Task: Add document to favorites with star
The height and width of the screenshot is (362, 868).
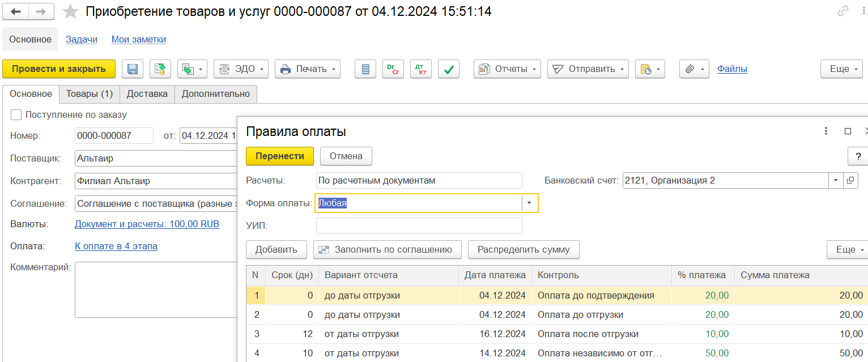Action: point(70,11)
